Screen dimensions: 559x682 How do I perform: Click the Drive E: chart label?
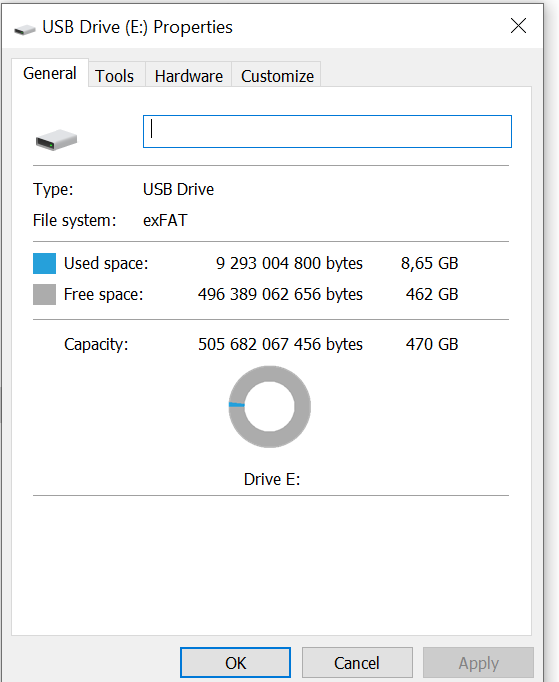point(272,479)
